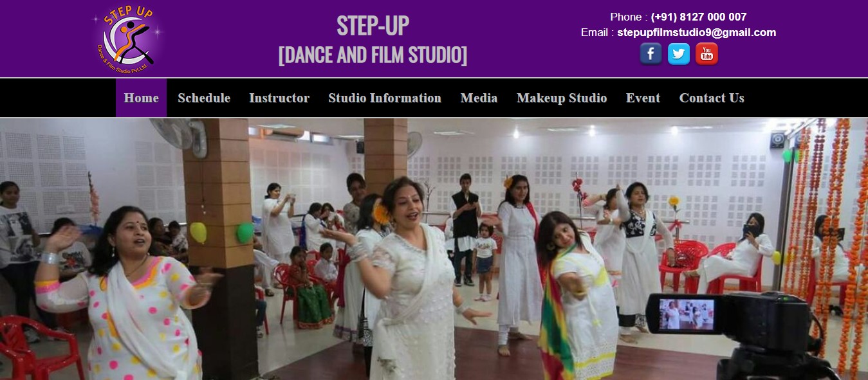Open the Instructor page
The image size is (868, 380).
tap(279, 98)
